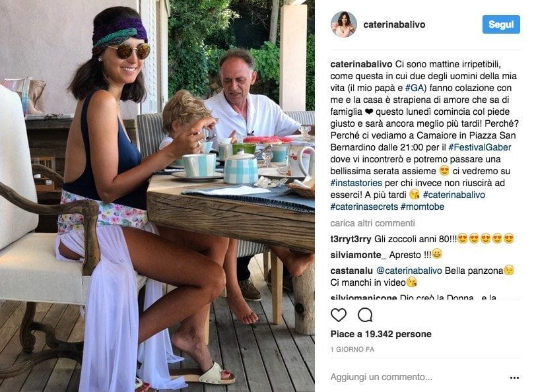Screen dimensions: 536x392
Task: Click the caterinabalivo profile avatar
Action: point(343,24)
